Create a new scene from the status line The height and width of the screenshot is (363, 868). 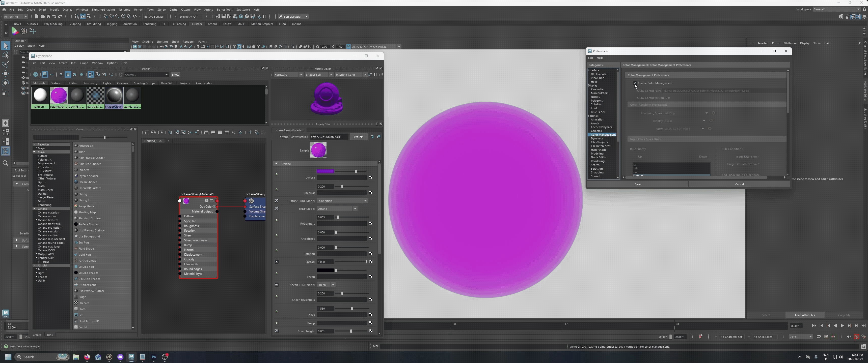37,16
